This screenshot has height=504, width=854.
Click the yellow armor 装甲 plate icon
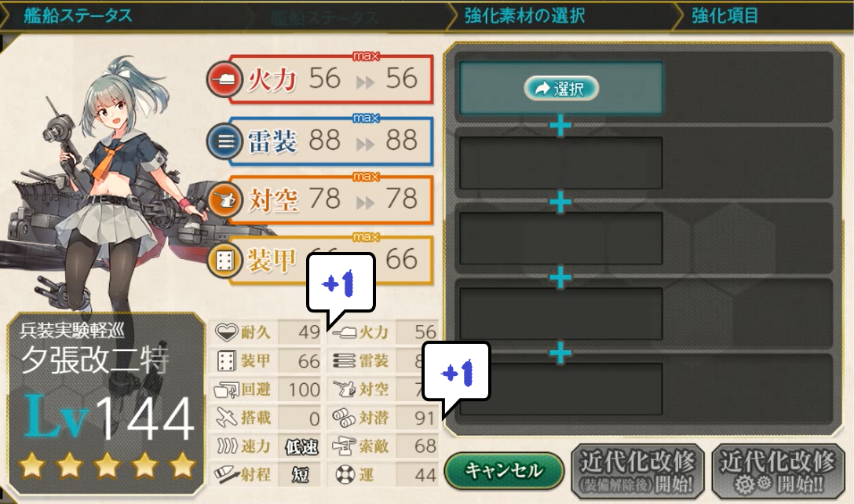(x=224, y=261)
